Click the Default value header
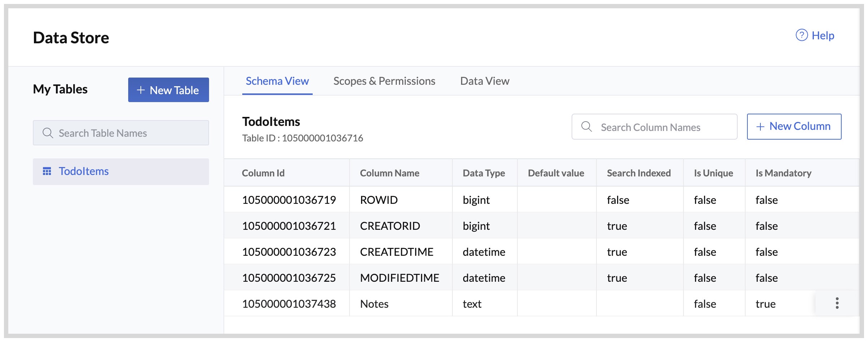The image size is (868, 342). pyautogui.click(x=556, y=173)
